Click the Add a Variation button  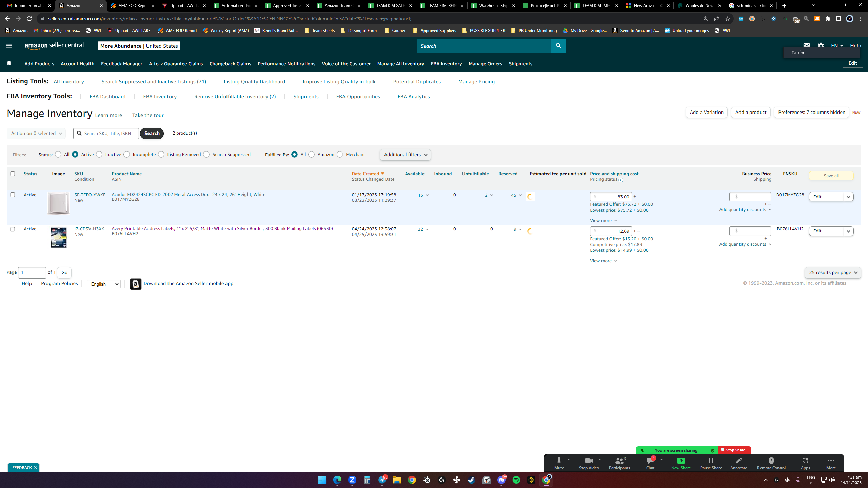pos(707,112)
